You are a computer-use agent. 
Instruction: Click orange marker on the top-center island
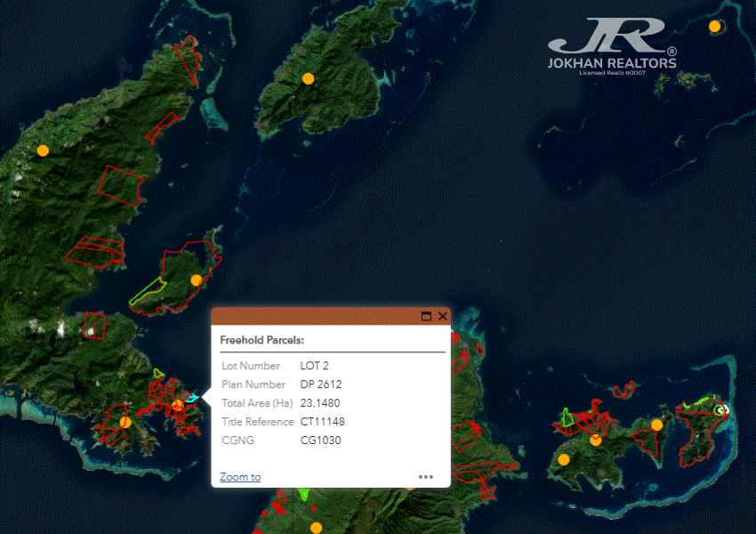click(x=308, y=78)
